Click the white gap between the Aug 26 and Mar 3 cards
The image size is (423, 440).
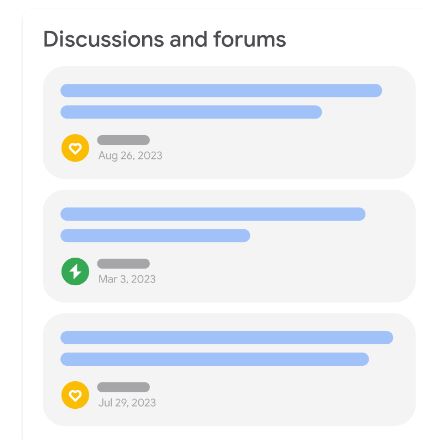[x=229, y=184]
